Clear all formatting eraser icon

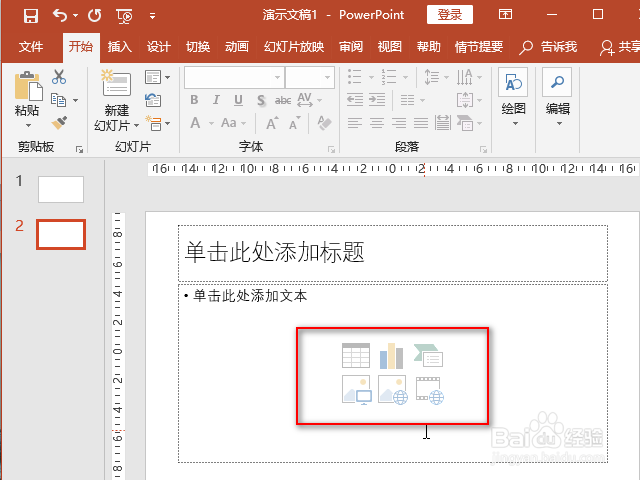pyautogui.click(x=324, y=123)
